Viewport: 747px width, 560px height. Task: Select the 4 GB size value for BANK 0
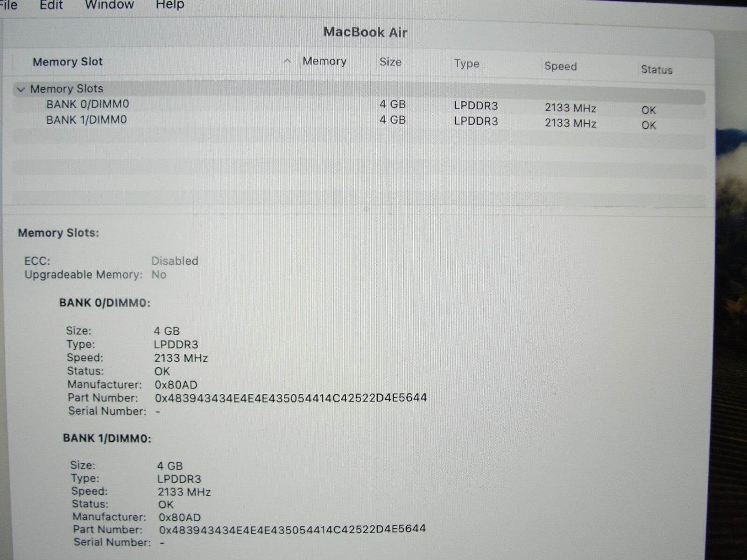(393, 104)
